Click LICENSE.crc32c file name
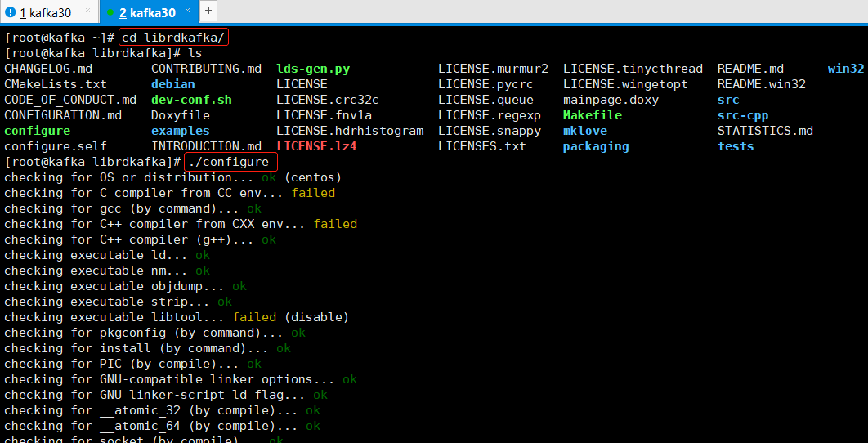The image size is (868, 443). pos(328,100)
